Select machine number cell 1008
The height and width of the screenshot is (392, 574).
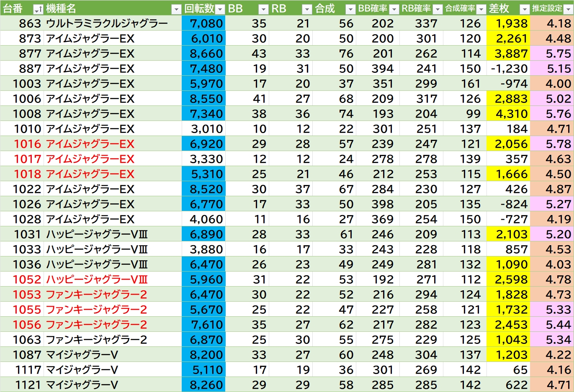click(22, 114)
